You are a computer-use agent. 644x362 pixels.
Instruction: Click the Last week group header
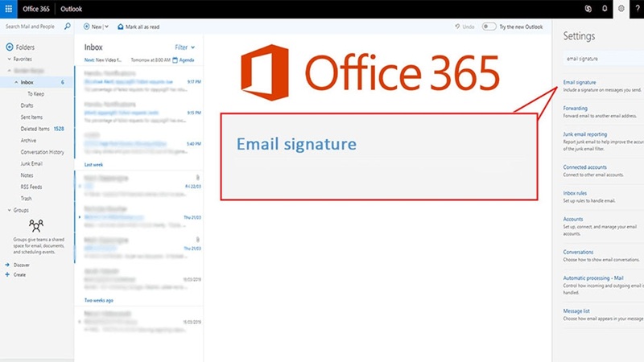click(93, 165)
